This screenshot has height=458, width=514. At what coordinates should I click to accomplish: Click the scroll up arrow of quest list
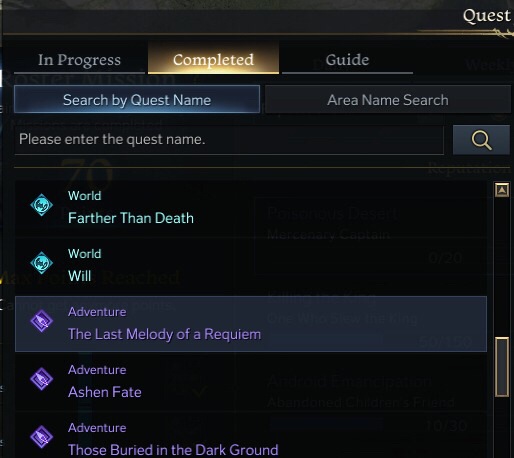point(502,190)
